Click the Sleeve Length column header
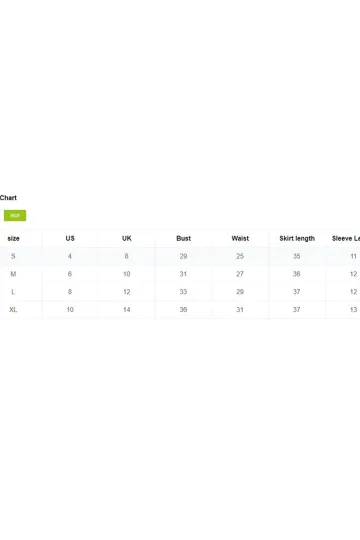 [346, 238]
